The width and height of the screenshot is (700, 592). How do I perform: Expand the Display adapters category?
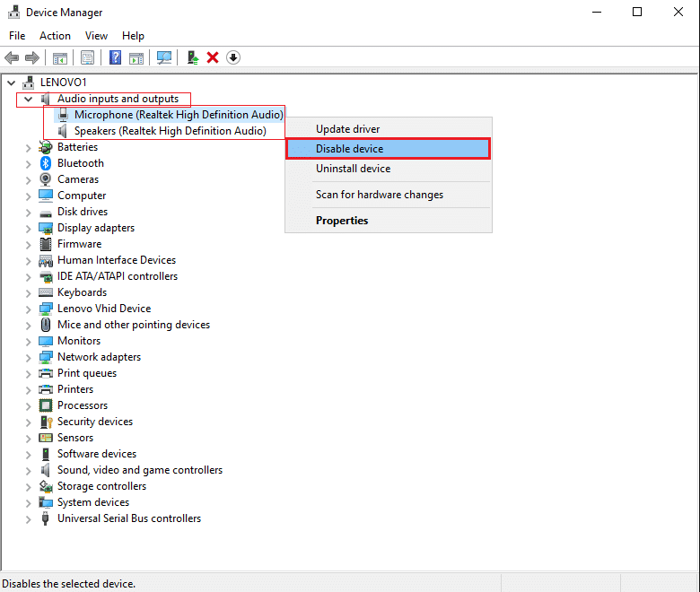point(28,228)
